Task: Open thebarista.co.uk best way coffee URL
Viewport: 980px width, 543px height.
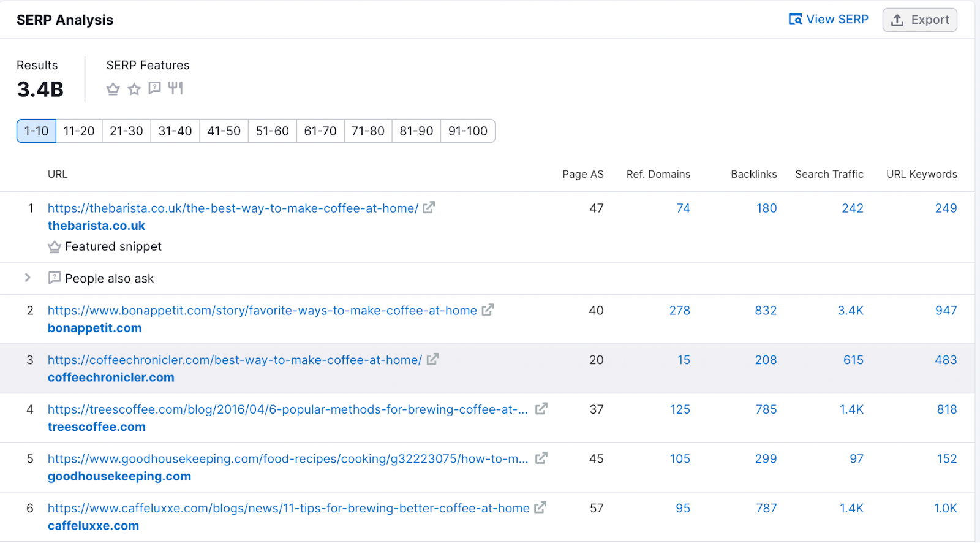Action: pyautogui.click(x=233, y=208)
